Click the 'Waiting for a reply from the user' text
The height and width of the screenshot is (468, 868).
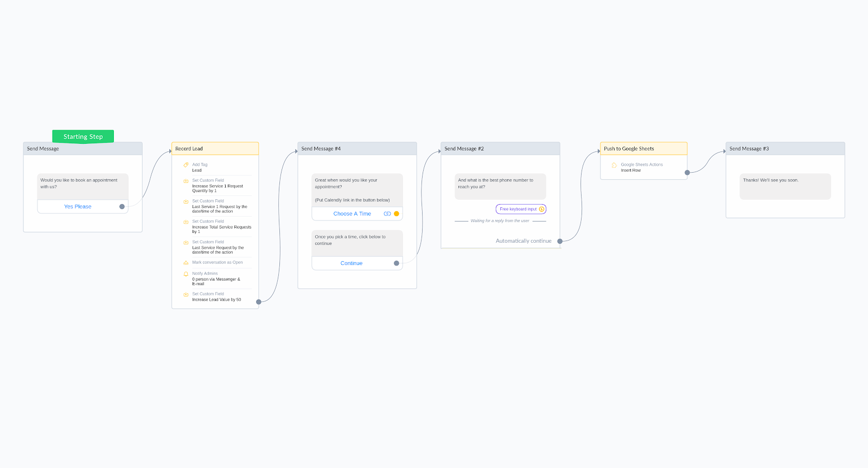(x=500, y=221)
